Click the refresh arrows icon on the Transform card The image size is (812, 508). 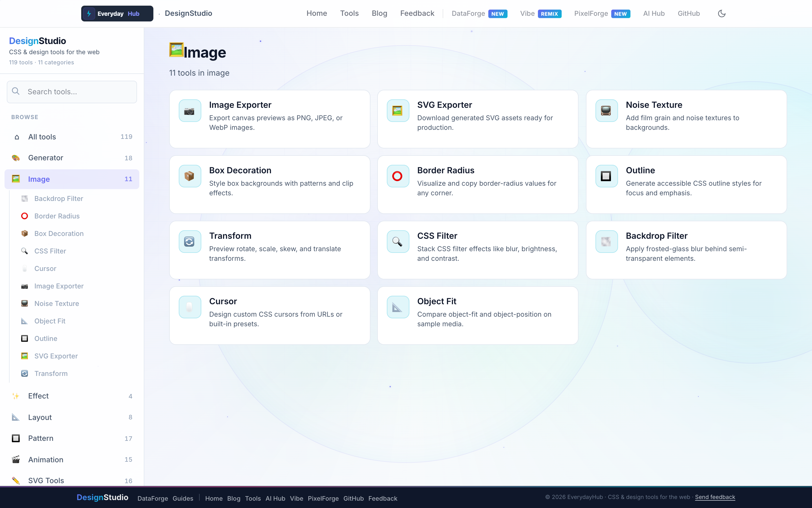pyautogui.click(x=189, y=242)
